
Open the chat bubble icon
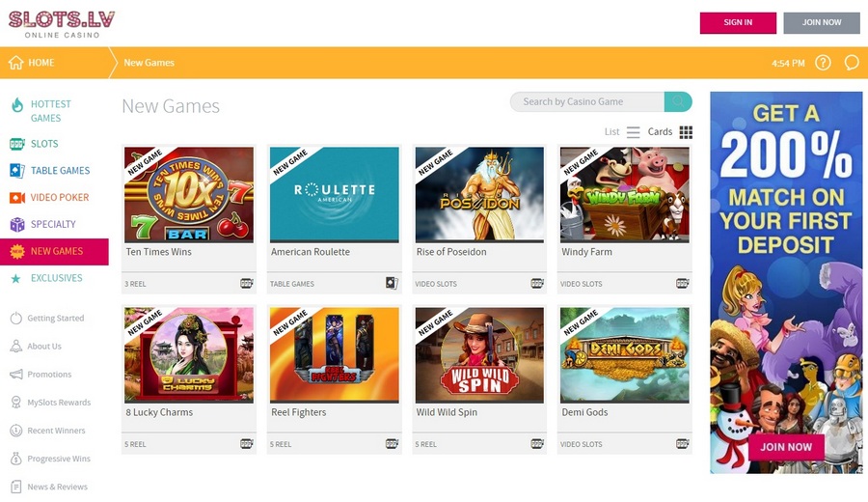pos(852,63)
